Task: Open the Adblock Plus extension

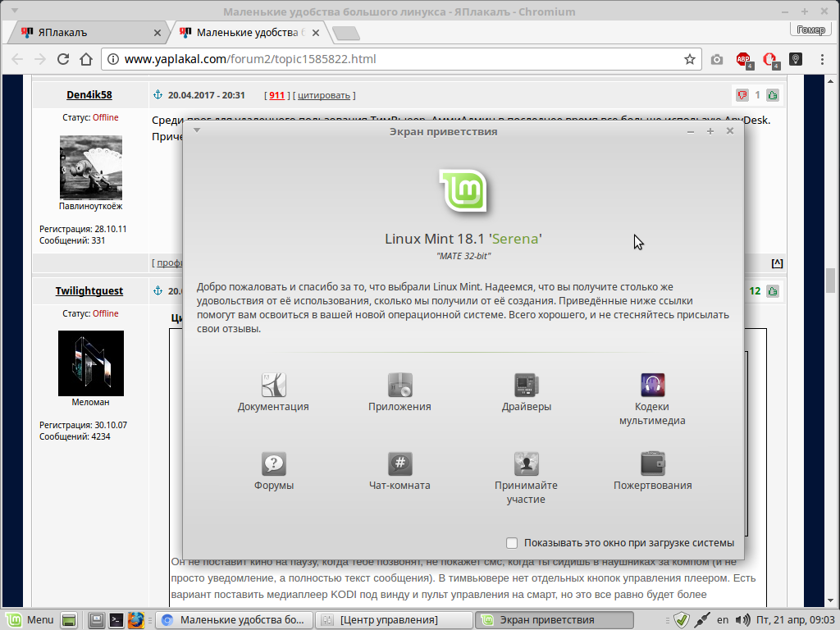Action: [743, 59]
